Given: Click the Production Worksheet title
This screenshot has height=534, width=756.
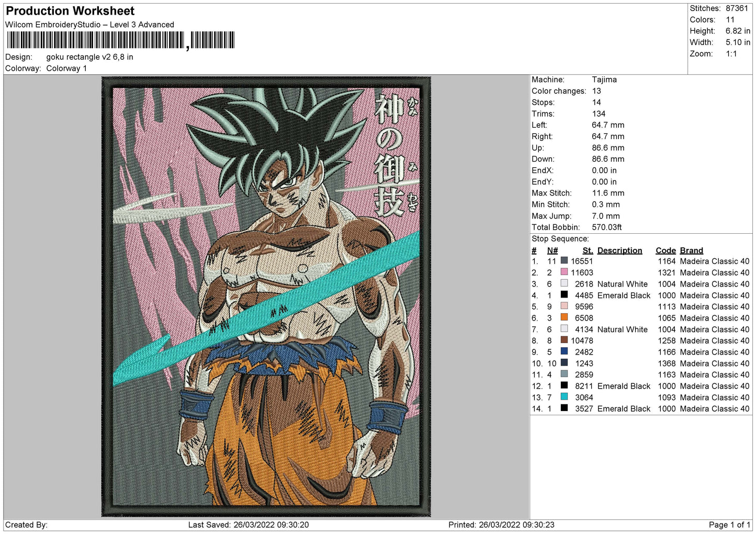Looking at the screenshot, I should [70, 11].
